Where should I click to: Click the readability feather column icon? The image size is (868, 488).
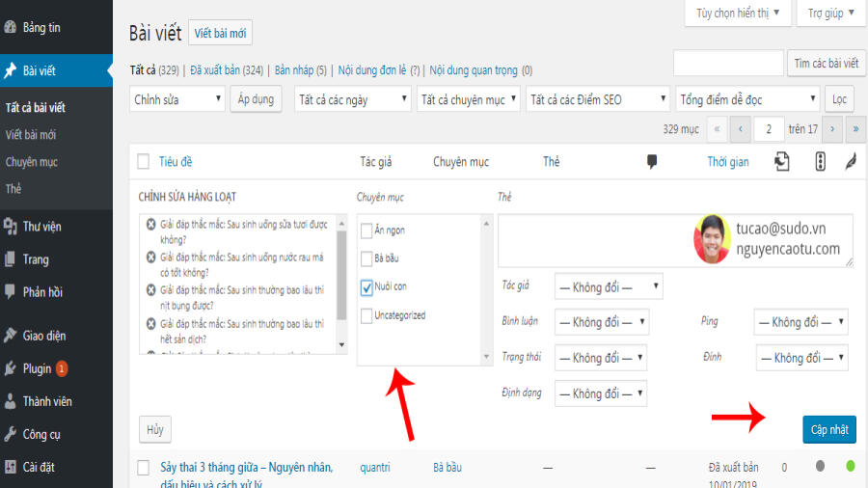point(851,162)
